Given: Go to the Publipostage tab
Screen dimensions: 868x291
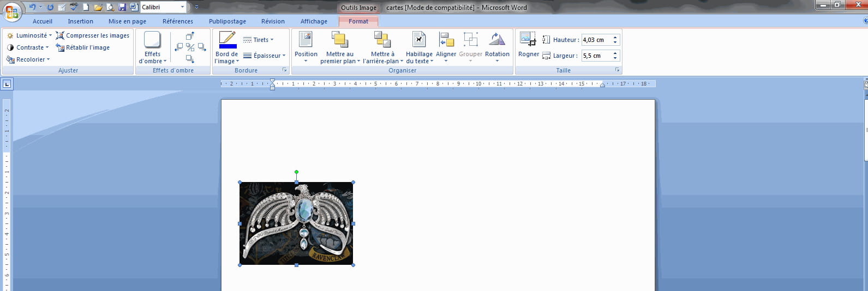Looking at the screenshot, I should (228, 21).
